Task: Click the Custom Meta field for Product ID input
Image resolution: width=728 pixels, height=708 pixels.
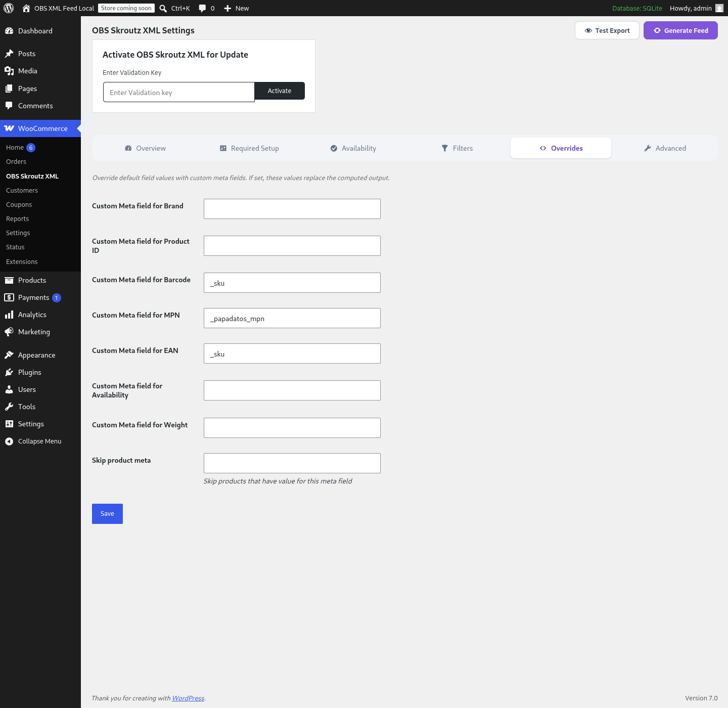Action: (292, 246)
